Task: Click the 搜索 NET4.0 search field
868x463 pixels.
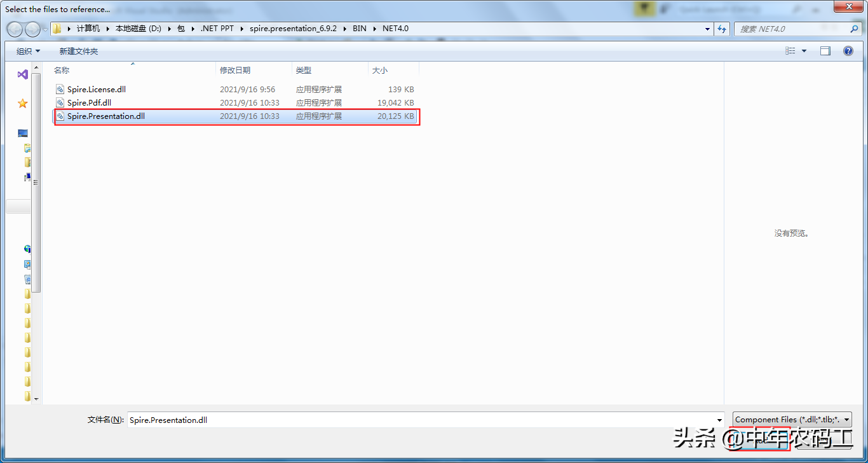Action: tap(792, 29)
